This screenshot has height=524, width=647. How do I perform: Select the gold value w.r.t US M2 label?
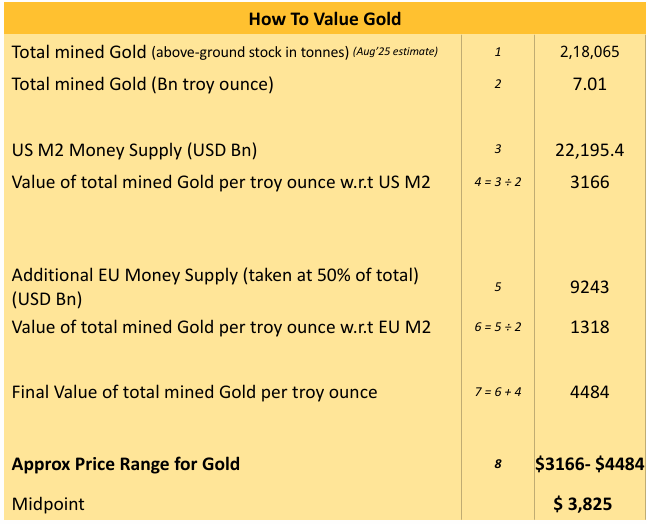(221, 182)
